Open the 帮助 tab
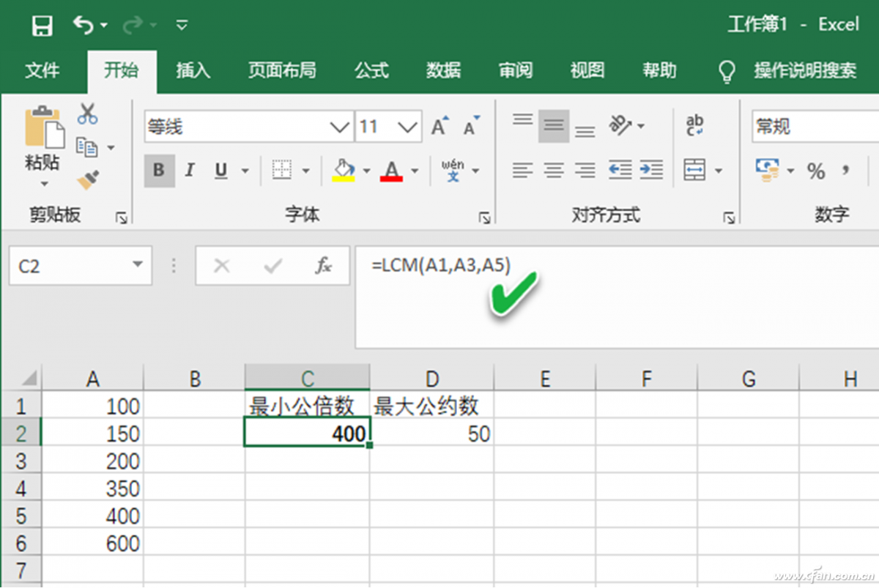879x588 pixels. (659, 70)
